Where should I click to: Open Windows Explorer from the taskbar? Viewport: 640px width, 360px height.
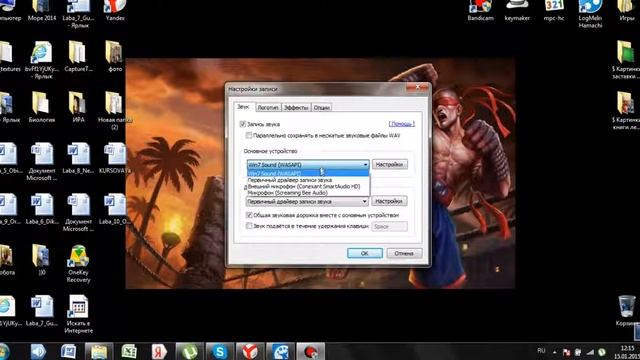coord(99,351)
